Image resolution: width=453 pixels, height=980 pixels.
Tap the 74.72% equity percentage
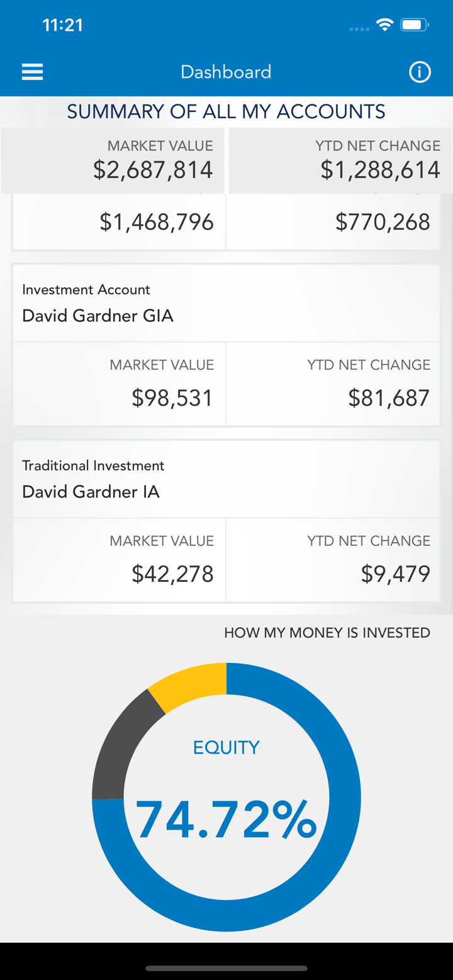coord(226,820)
